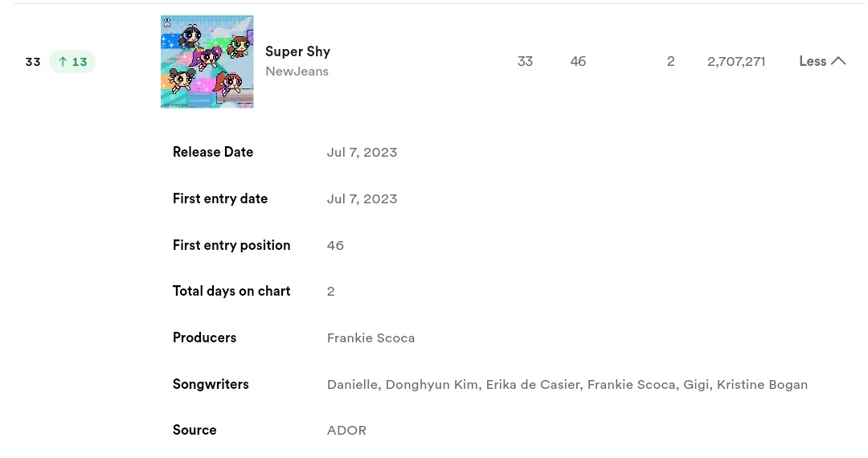Select the release date Jul 7, 2023
Image resolution: width=868 pixels, height=458 pixels.
point(362,152)
